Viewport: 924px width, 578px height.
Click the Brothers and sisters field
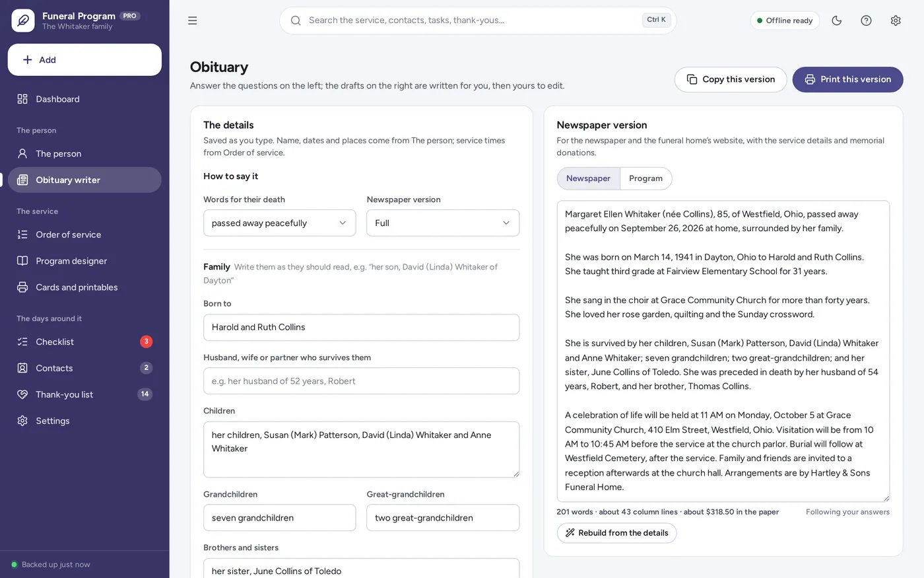[x=361, y=569]
